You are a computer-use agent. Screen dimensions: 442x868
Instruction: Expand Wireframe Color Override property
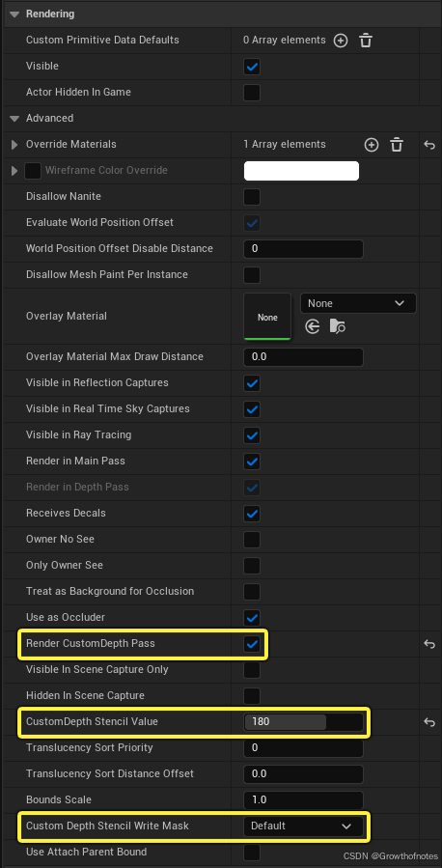(14, 171)
